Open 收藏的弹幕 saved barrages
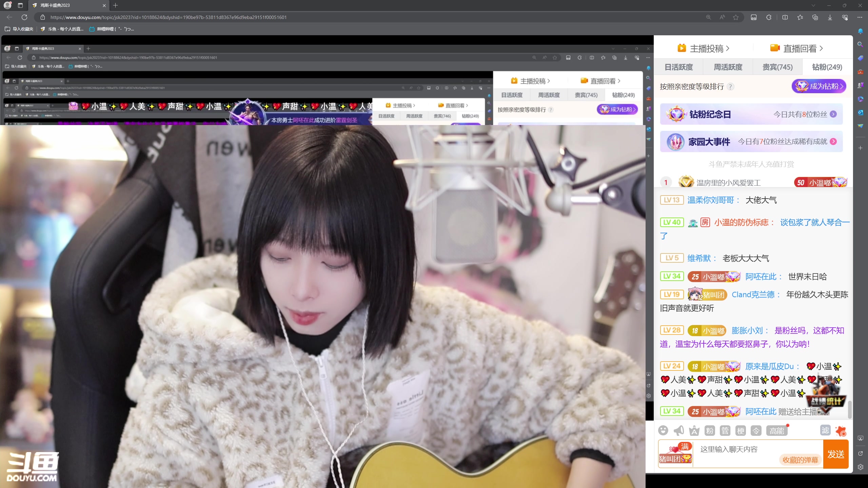This screenshot has width=868, height=488. [800, 460]
